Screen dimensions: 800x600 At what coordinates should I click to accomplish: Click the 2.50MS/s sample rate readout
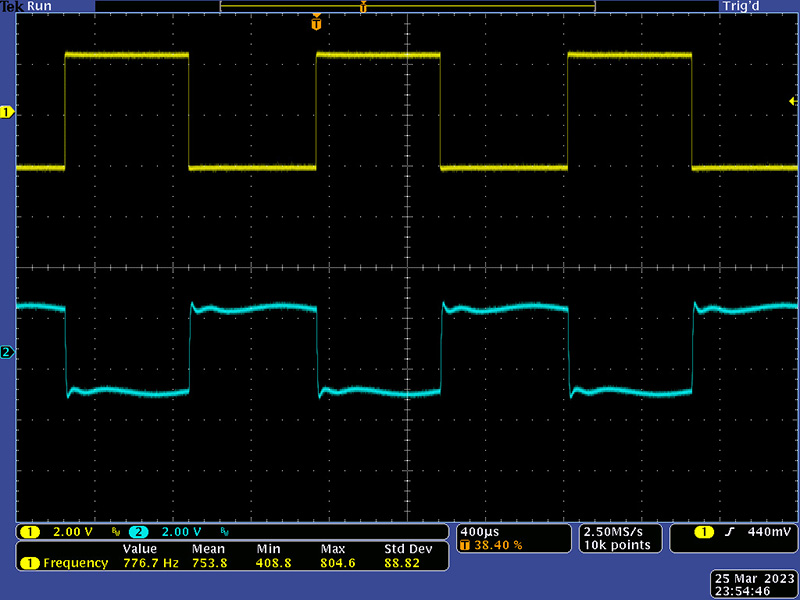point(615,531)
